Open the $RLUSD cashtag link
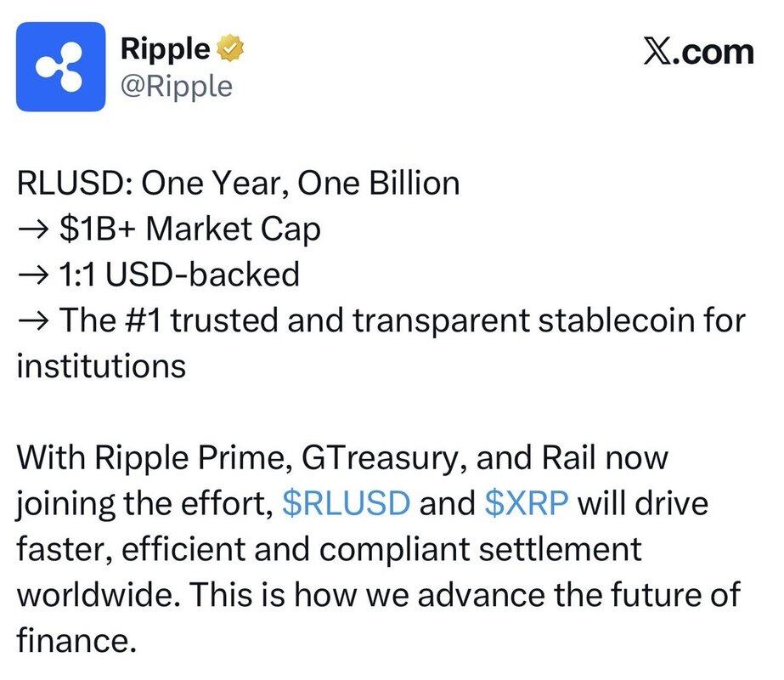The width and height of the screenshot is (784, 680). 346,504
